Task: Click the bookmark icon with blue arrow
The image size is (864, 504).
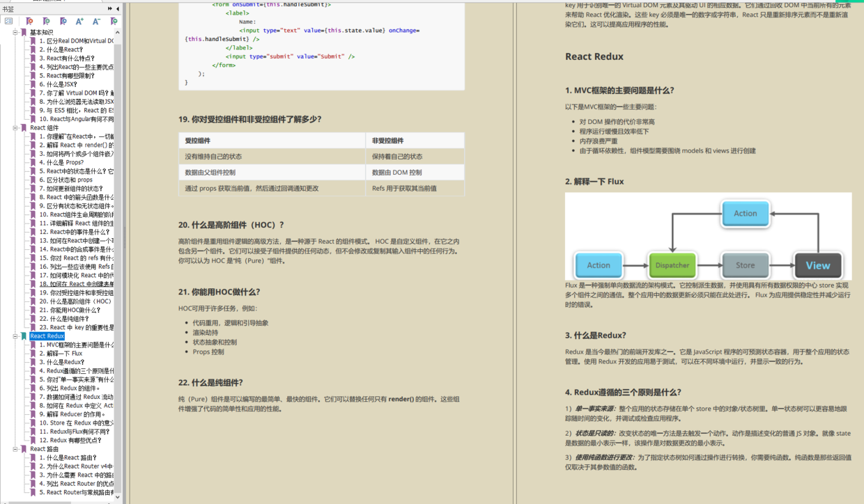Action: (63, 21)
